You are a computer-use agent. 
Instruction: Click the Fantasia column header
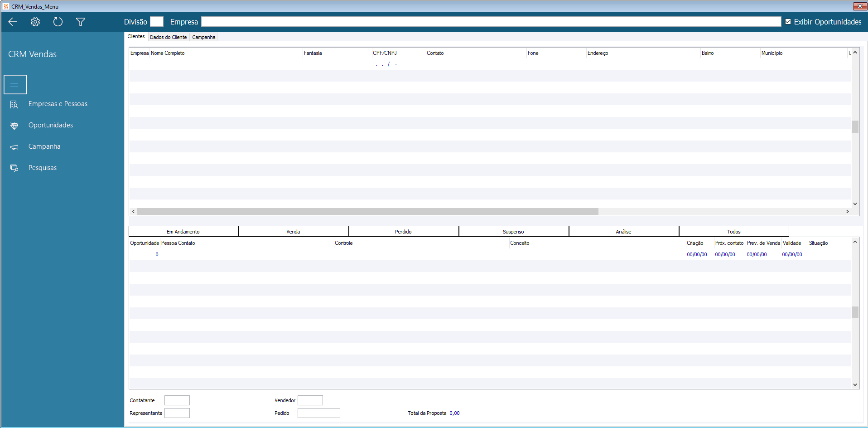tap(337, 53)
